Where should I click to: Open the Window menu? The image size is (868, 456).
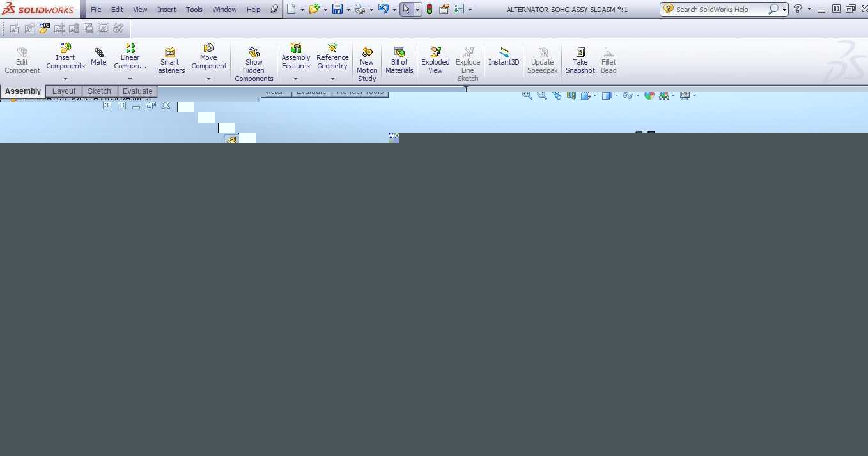pyautogui.click(x=224, y=10)
